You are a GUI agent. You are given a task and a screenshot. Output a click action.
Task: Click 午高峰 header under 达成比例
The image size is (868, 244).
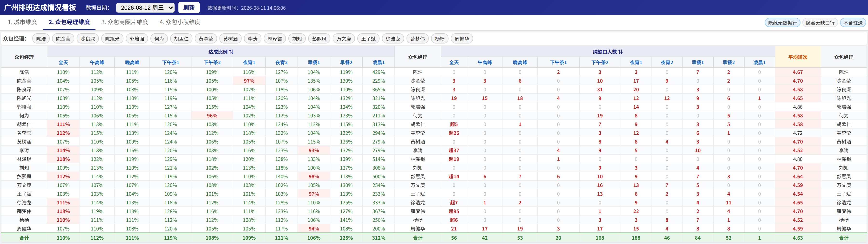(97, 62)
